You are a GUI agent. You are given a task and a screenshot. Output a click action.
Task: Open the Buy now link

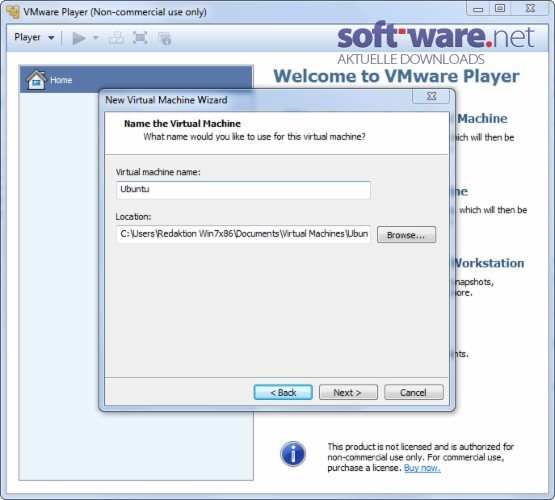[422, 468]
